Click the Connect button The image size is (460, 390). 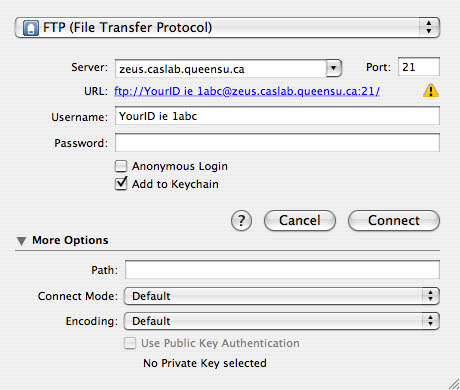click(394, 221)
